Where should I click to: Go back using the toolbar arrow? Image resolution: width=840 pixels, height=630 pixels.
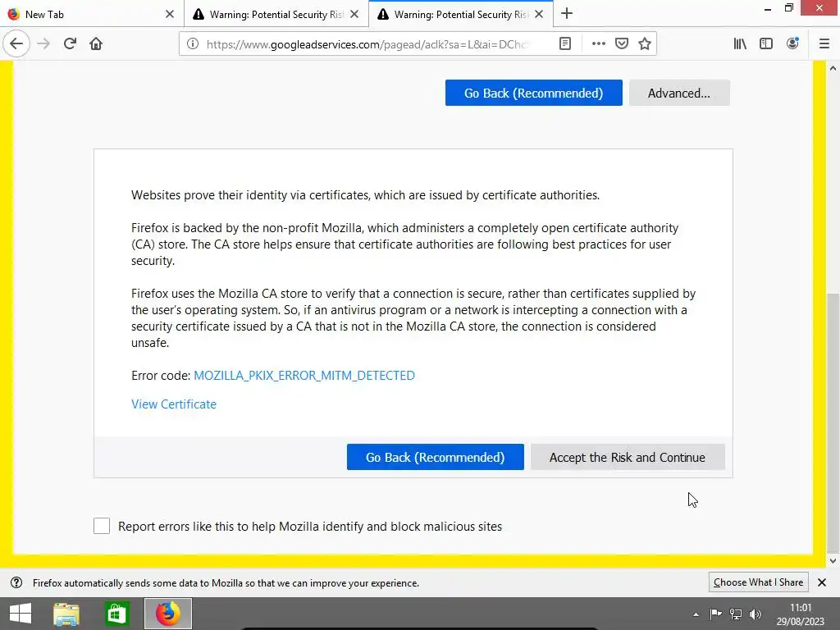click(16, 44)
